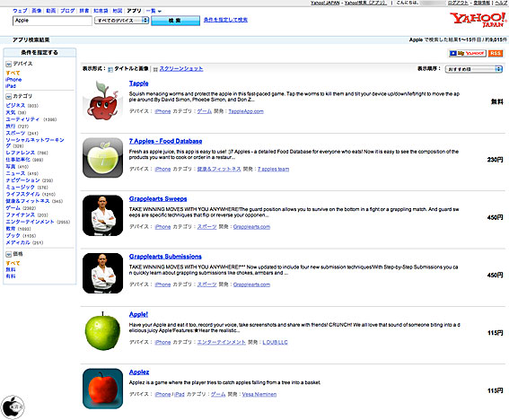Screen dimensions: 509x420
Task: Select the 画像 search tab
Action: coord(36,11)
